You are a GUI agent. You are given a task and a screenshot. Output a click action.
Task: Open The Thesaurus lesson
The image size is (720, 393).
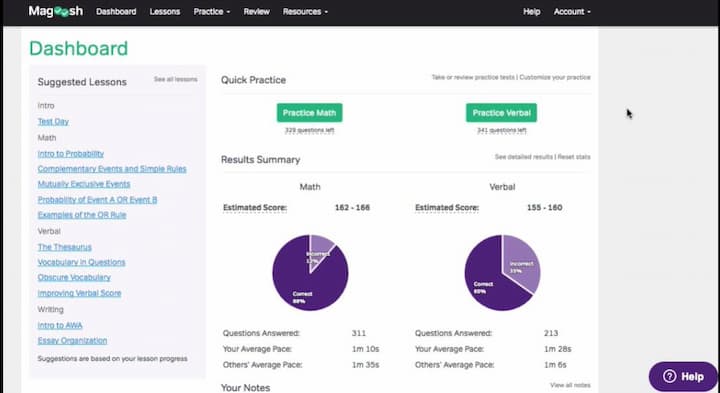[65, 247]
